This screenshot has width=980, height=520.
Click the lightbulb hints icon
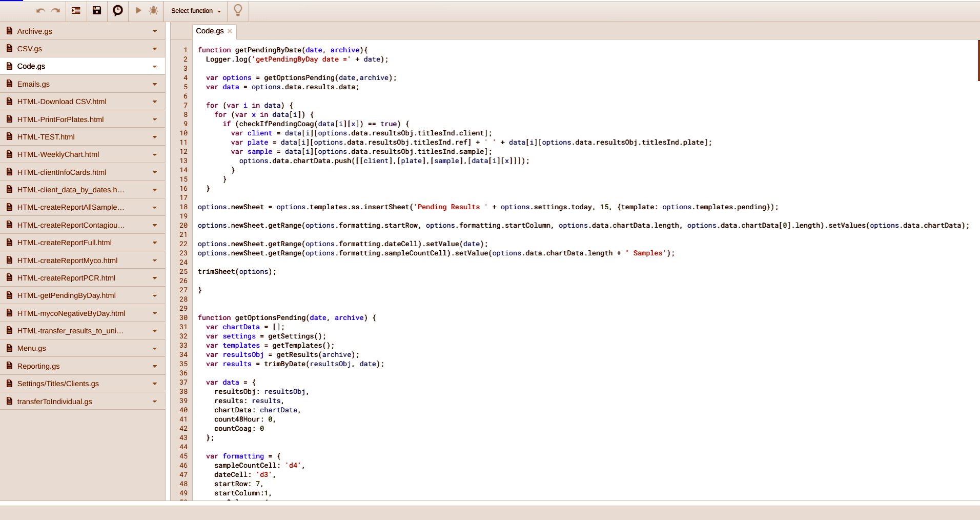pos(238,11)
